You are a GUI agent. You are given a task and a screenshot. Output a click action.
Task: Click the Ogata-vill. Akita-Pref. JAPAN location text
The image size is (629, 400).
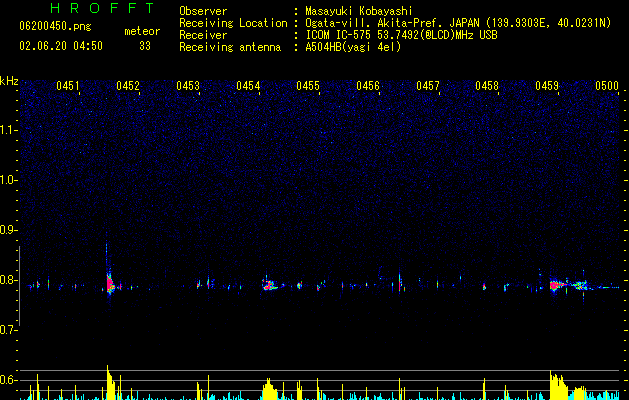pyautogui.click(x=458, y=23)
